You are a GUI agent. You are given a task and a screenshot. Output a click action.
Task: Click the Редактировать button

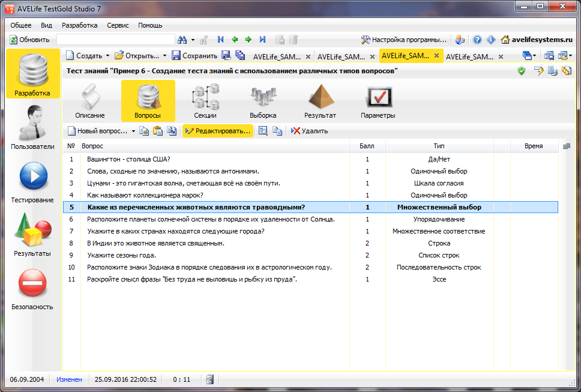[218, 131]
